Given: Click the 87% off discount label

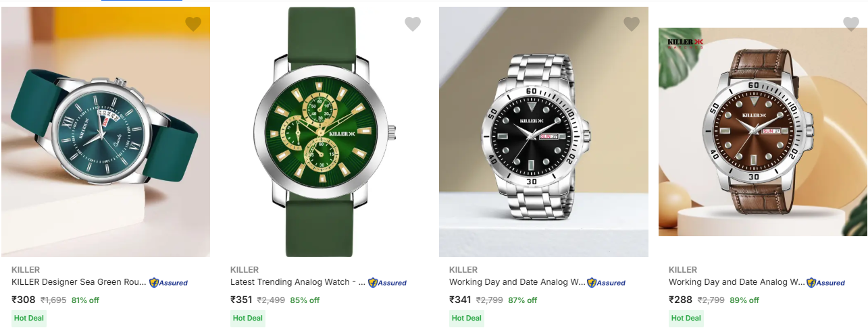Looking at the screenshot, I should click(x=523, y=300).
